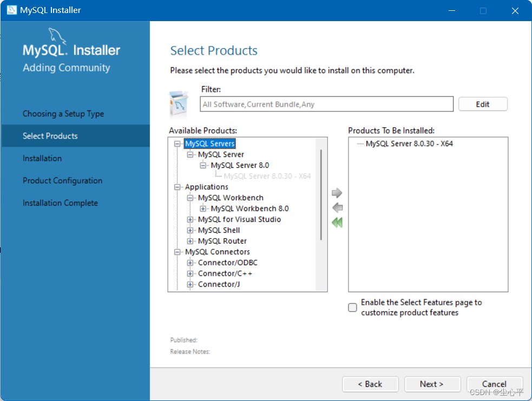The height and width of the screenshot is (401, 532).
Task: Minimize the MySQL Installer window
Action: coord(451,10)
